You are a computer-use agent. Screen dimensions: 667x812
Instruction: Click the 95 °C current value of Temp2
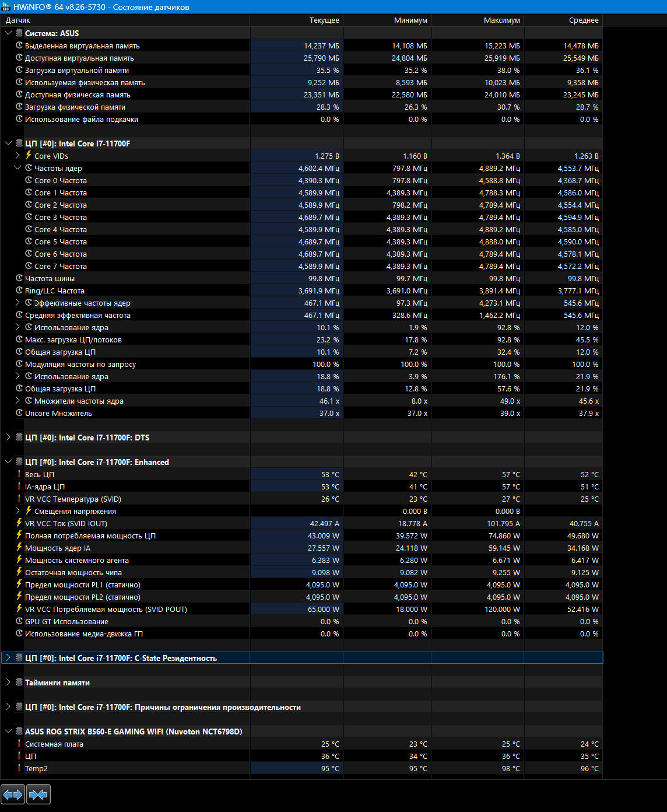330,768
